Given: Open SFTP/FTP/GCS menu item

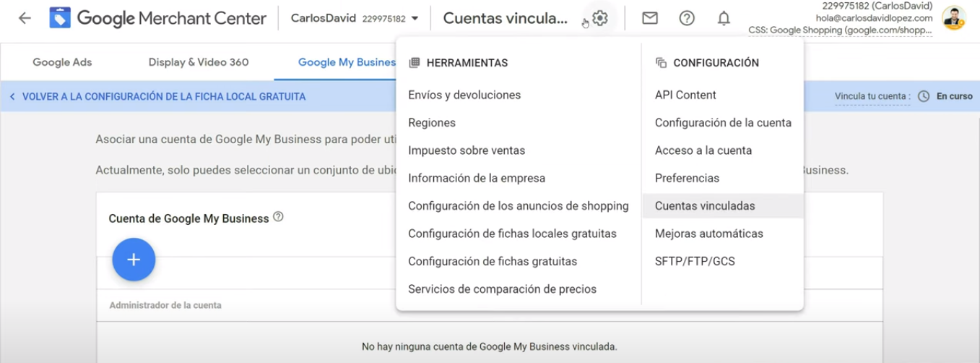Looking at the screenshot, I should pos(695,261).
